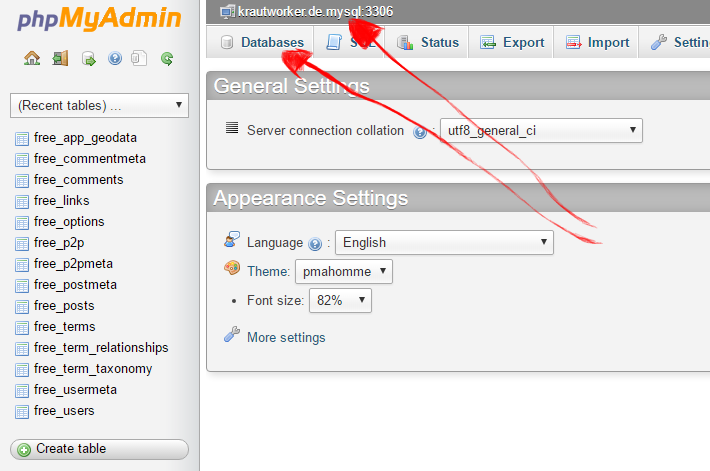Image resolution: width=710 pixels, height=471 pixels.
Task: Switch to the Export tab
Action: coord(511,42)
